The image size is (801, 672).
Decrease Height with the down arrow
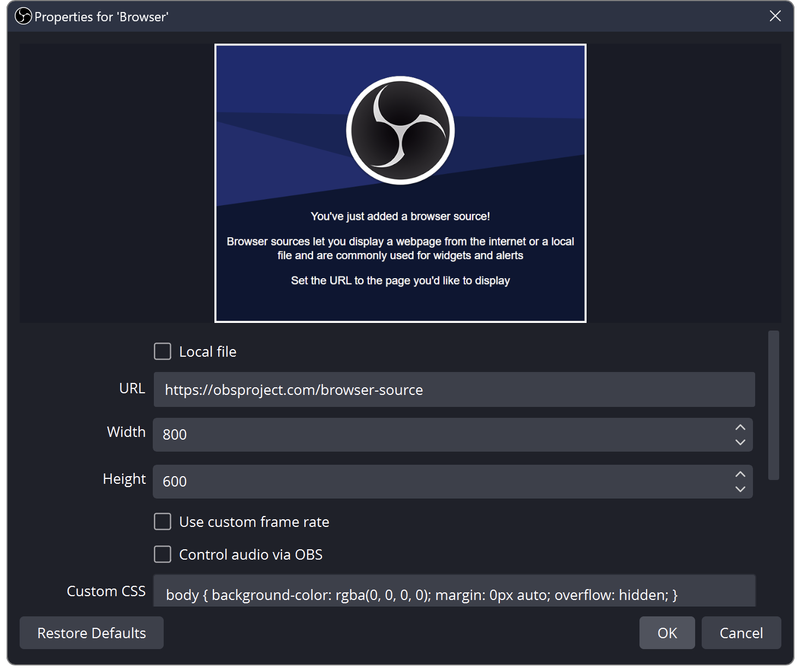click(740, 489)
